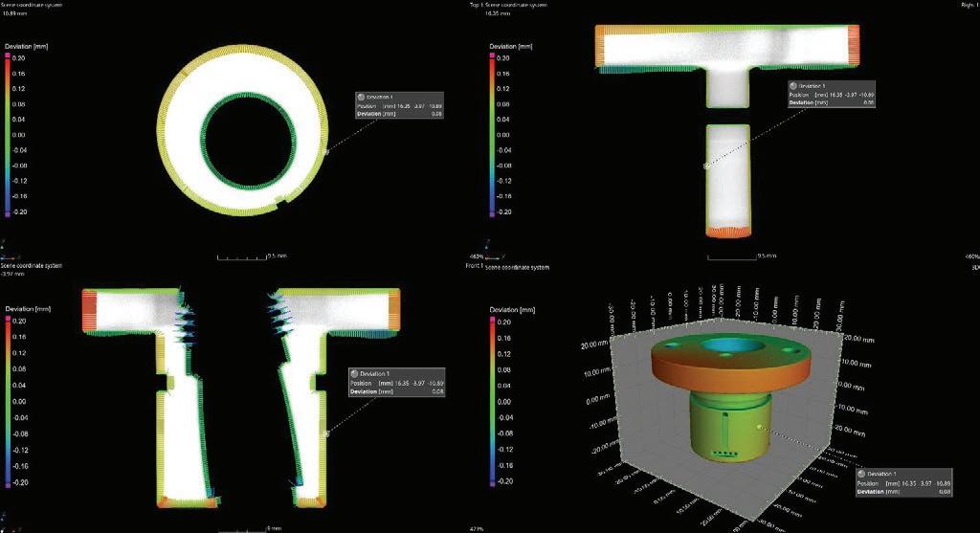Viewport: 980px width, 533px height.
Task: Select the deviation marker point in the Front view
Action: click(325, 433)
